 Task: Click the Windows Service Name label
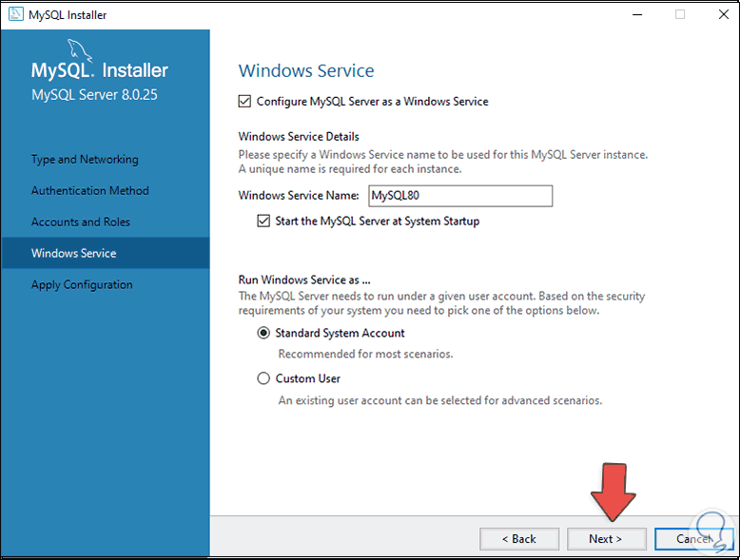[x=299, y=195]
